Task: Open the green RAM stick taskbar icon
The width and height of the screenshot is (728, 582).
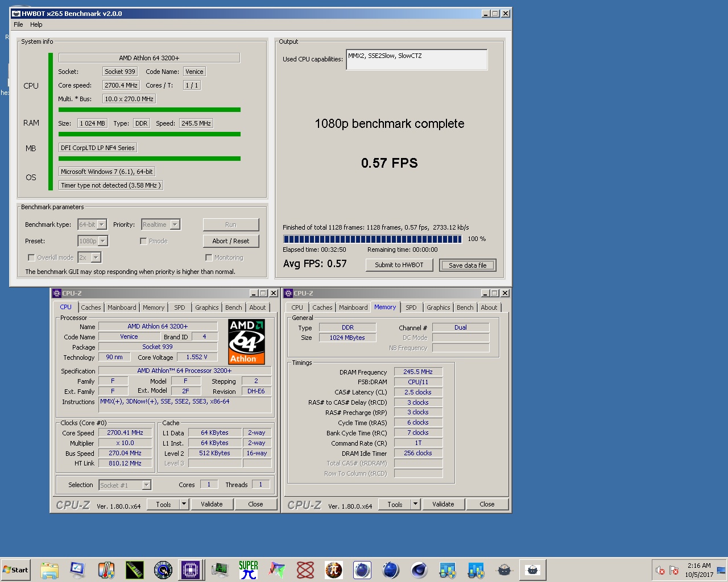Action: [x=135, y=569]
